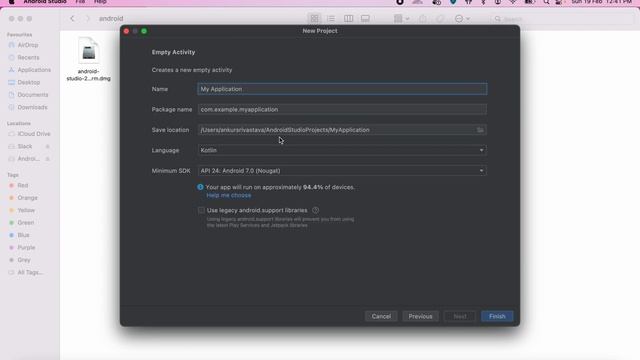This screenshot has width=640, height=360.
Task: Enable Use legacy android support libraries checkbox
Action: [x=201, y=210]
